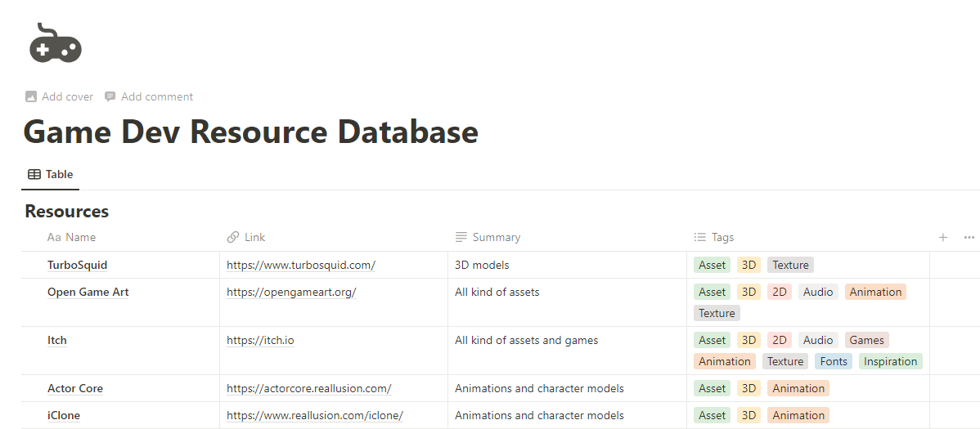Follow the actorcore.reallusion.com link
This screenshot has height=429, width=980.
(x=309, y=388)
